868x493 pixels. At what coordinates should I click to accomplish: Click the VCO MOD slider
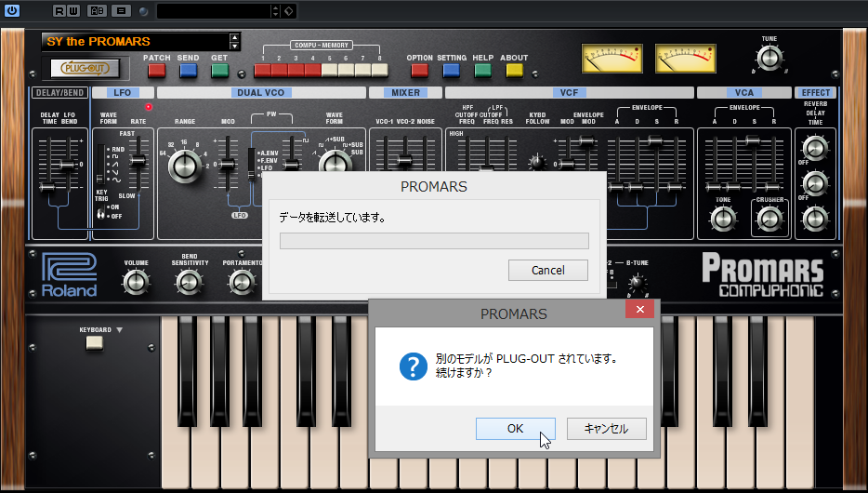(227, 164)
